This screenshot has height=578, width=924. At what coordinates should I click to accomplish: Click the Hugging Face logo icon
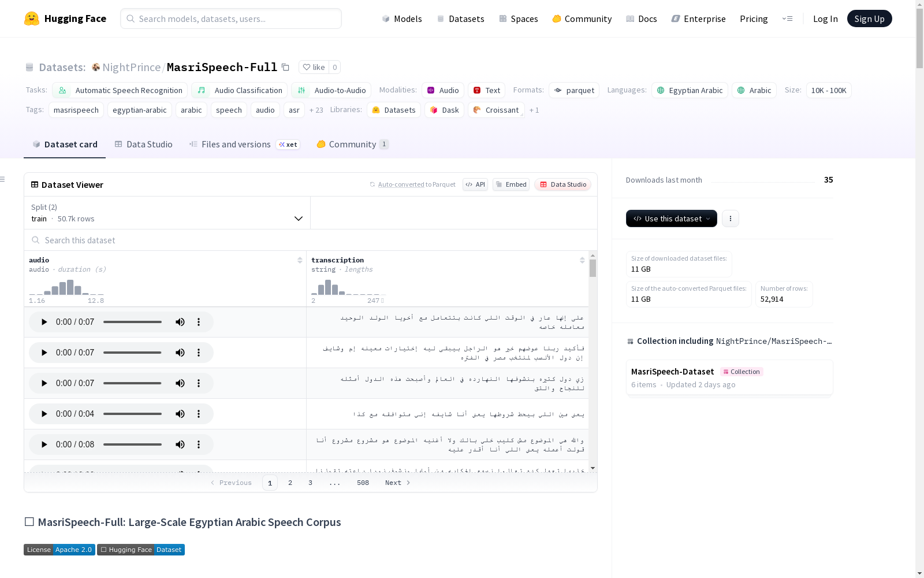32,18
